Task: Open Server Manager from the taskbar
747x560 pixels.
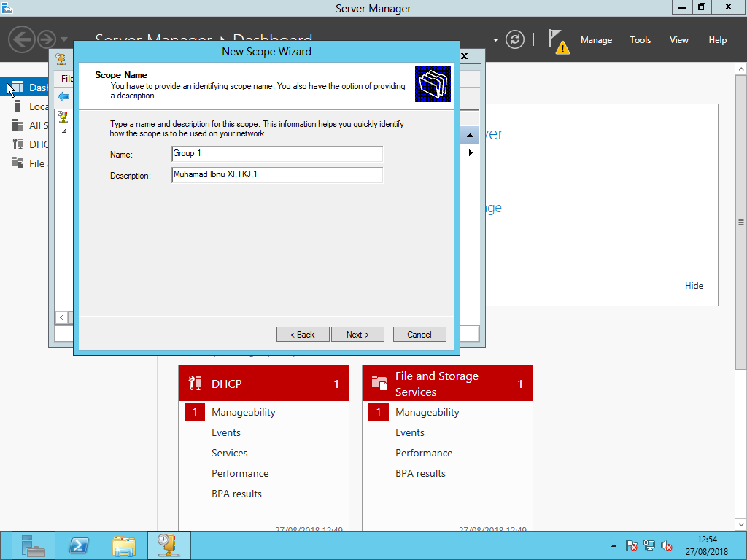Action: [x=33, y=545]
